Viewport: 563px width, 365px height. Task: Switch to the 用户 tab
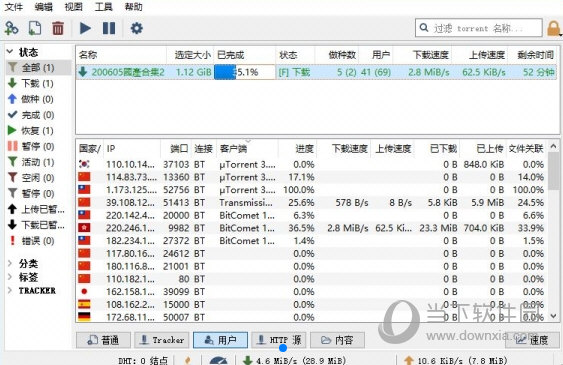[220, 340]
